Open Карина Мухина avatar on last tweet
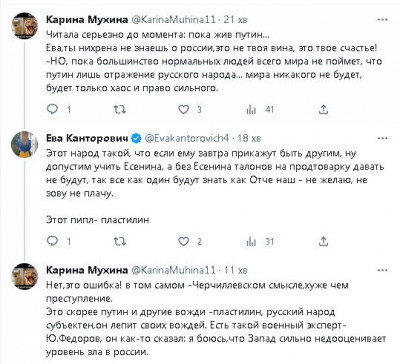400x364 pixels. pyautogui.click(x=25, y=276)
